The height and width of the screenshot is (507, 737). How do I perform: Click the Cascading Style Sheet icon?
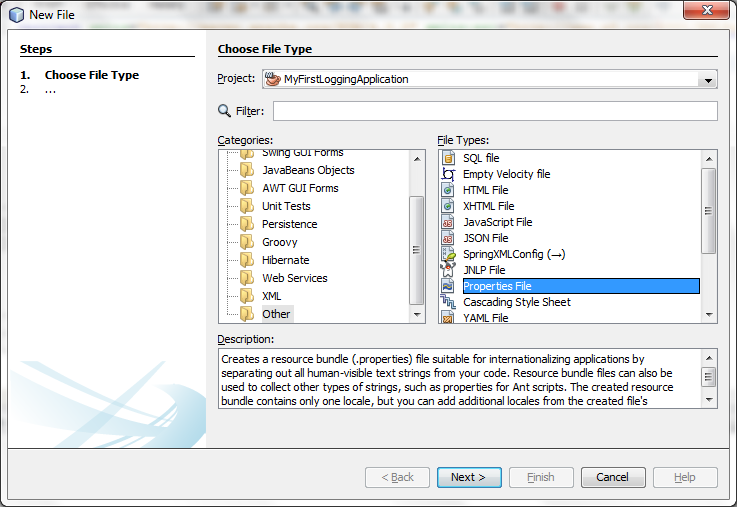pos(448,302)
